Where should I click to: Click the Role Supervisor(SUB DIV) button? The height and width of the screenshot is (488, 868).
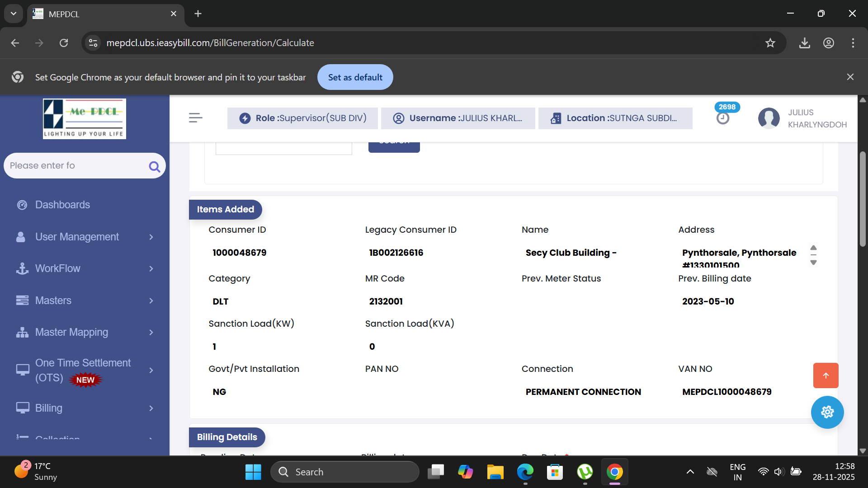(302, 118)
